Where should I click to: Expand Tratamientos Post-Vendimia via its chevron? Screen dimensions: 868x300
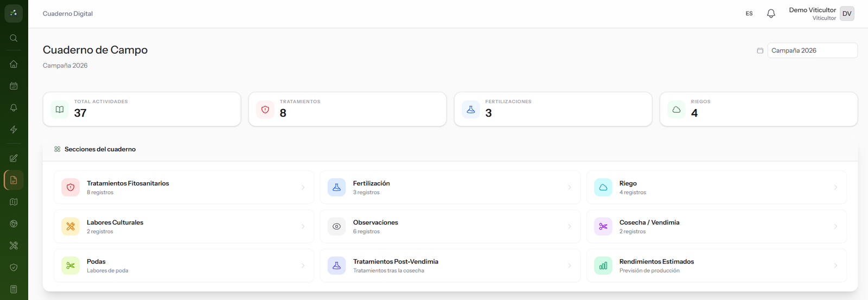tap(569, 265)
